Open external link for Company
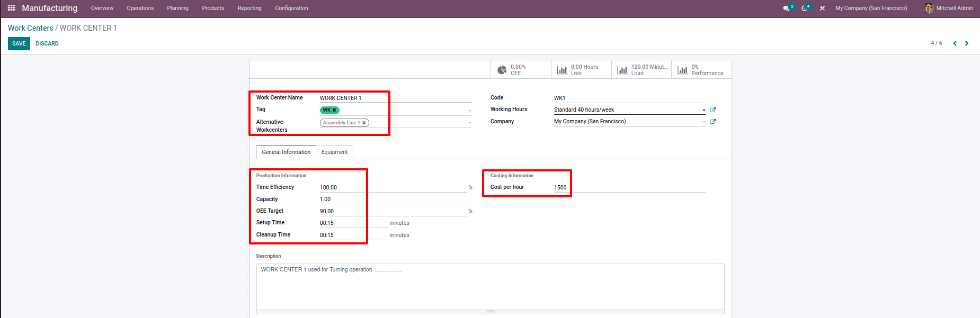 [x=713, y=122]
